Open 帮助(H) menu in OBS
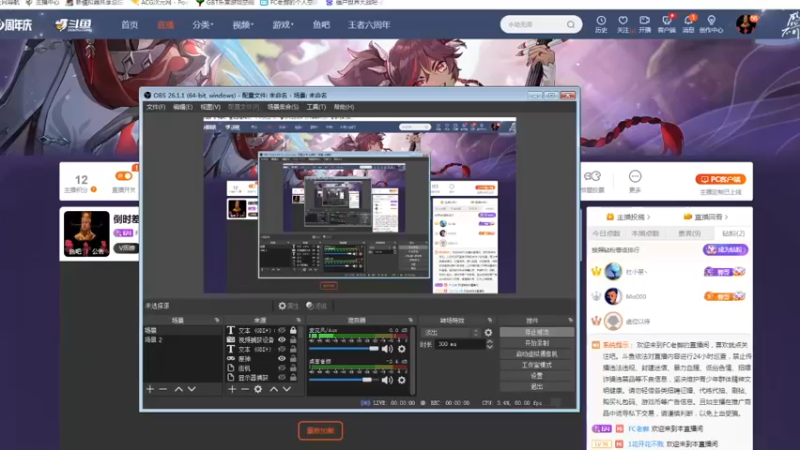Image resolution: width=800 pixels, height=450 pixels. (x=344, y=107)
